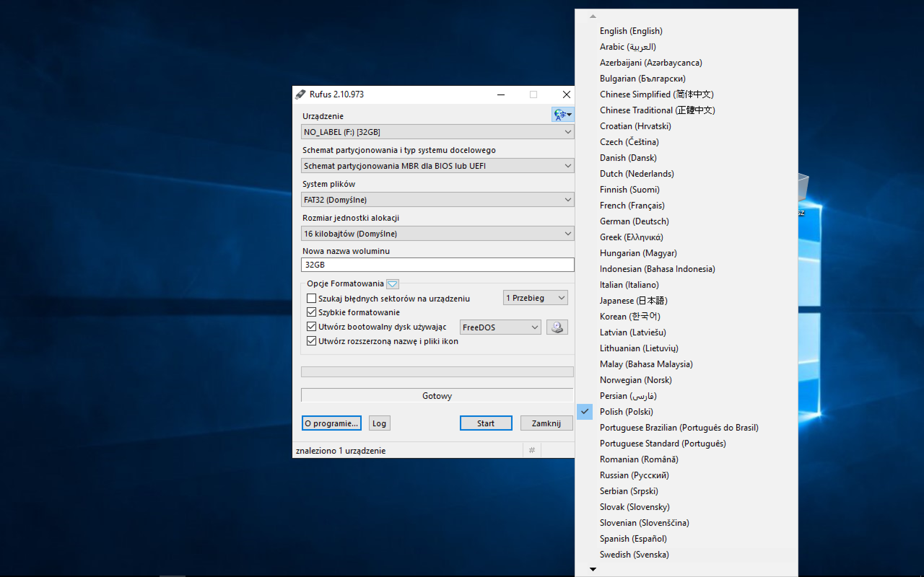This screenshot has width=924, height=577.
Task: Click the Nowa nazwa woluminu text field
Action: pyautogui.click(x=437, y=264)
